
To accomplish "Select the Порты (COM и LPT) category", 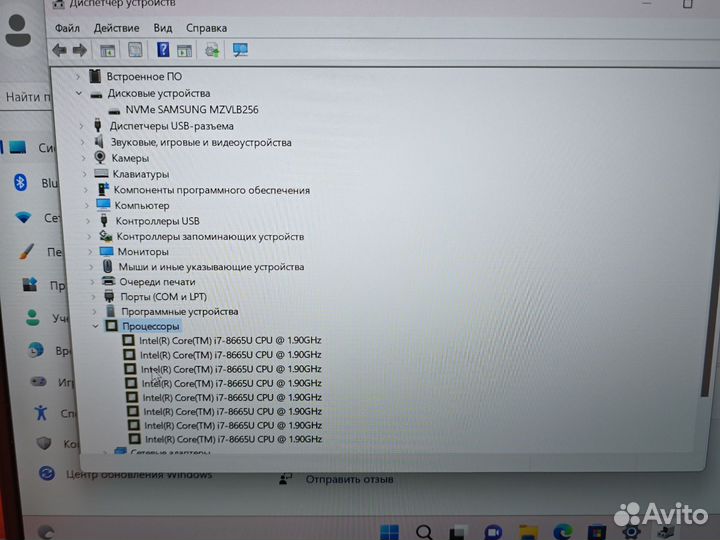I will pos(163,297).
